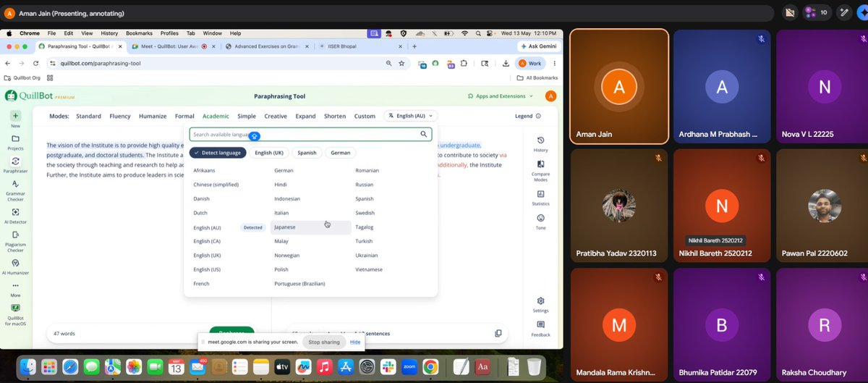Viewport: 868px width, 383px height.
Task: Open the Compare Modes panel
Action: pos(540,171)
